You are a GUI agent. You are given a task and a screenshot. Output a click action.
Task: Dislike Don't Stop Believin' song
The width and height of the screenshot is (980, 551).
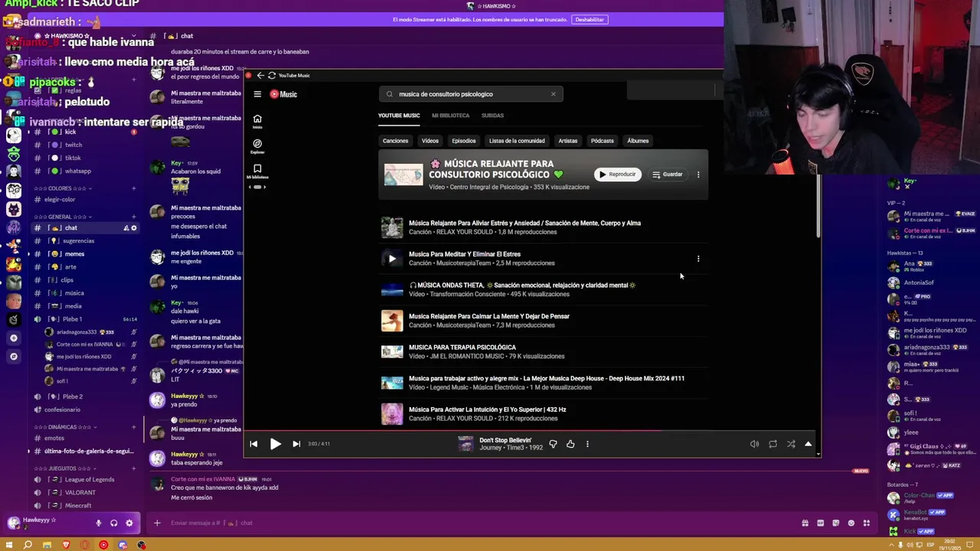coord(553,444)
